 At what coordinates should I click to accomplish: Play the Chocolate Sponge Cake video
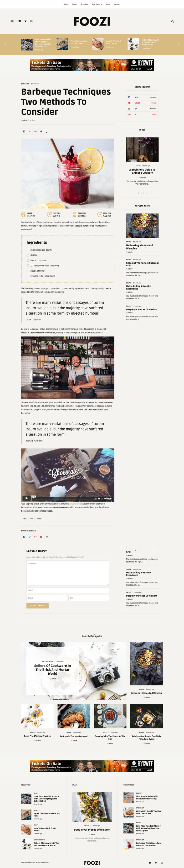(26, 498)
